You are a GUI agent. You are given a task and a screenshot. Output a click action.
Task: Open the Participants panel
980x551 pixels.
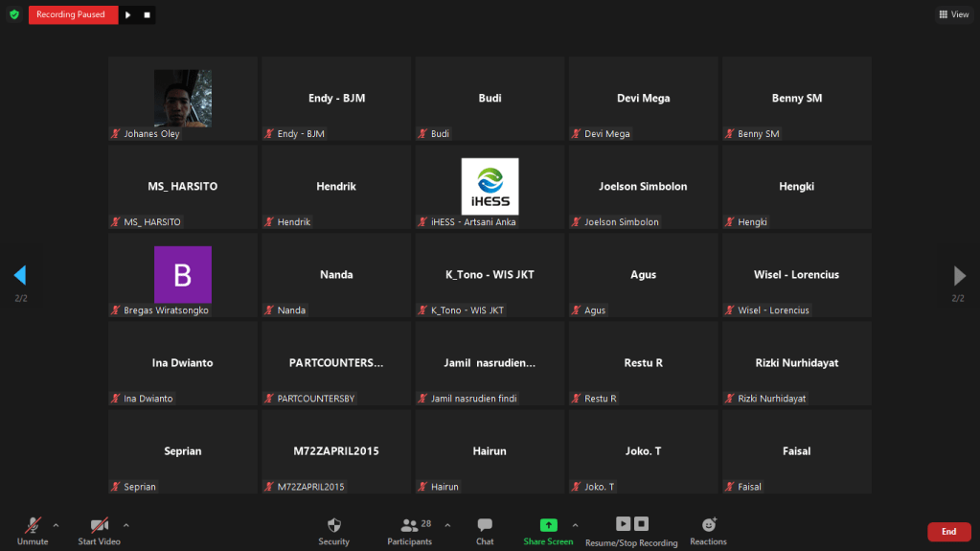tap(410, 525)
